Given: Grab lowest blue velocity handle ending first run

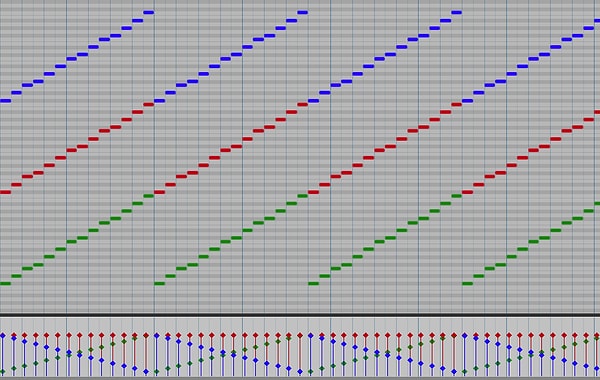Looking at the screenshot, I should coord(146,372).
